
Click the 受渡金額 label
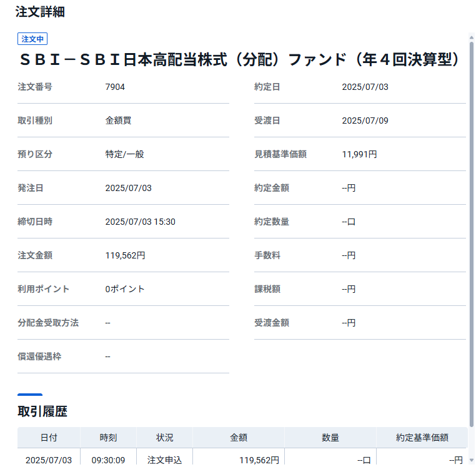(x=272, y=323)
